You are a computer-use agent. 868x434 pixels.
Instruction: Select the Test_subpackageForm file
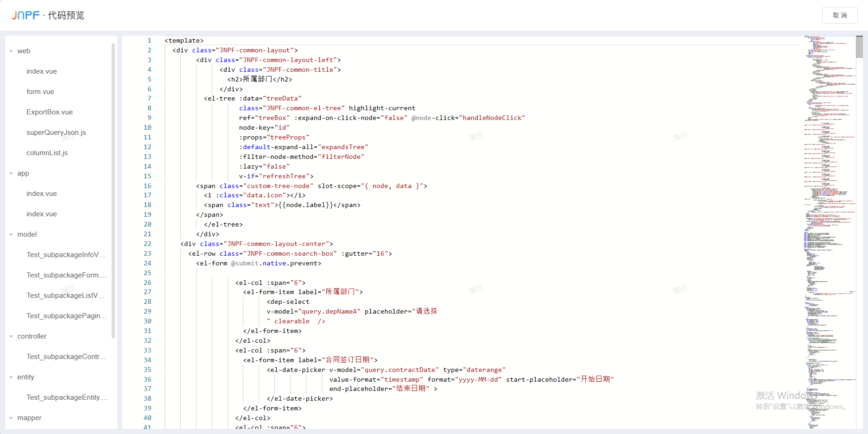tap(66, 275)
